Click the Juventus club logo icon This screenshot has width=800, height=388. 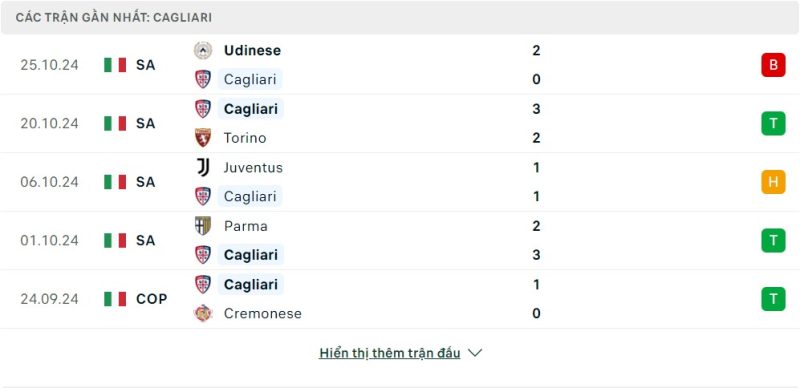point(203,167)
